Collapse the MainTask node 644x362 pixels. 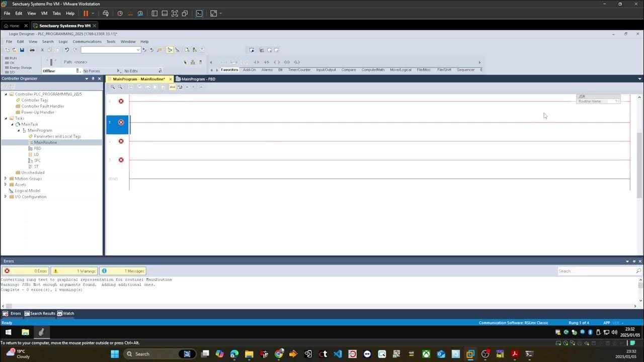click(12, 124)
